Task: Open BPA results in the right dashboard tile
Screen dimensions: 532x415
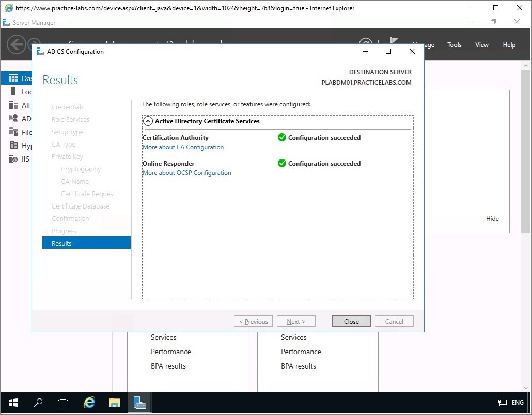Action: (298, 366)
